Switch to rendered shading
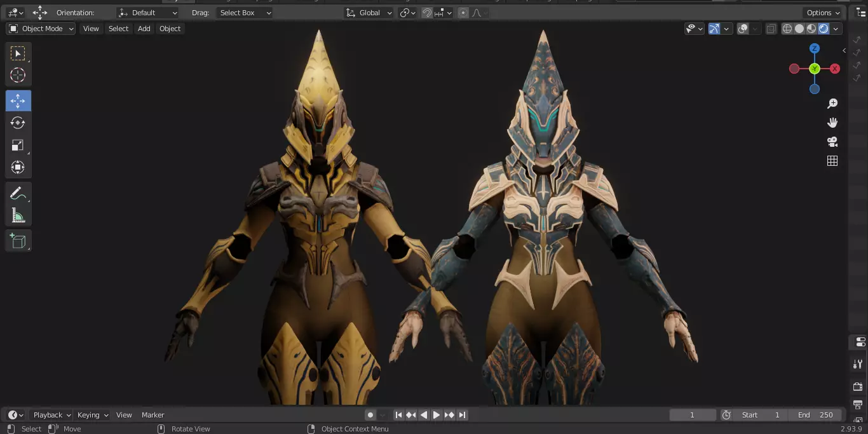This screenshot has width=868, height=434. point(824,29)
